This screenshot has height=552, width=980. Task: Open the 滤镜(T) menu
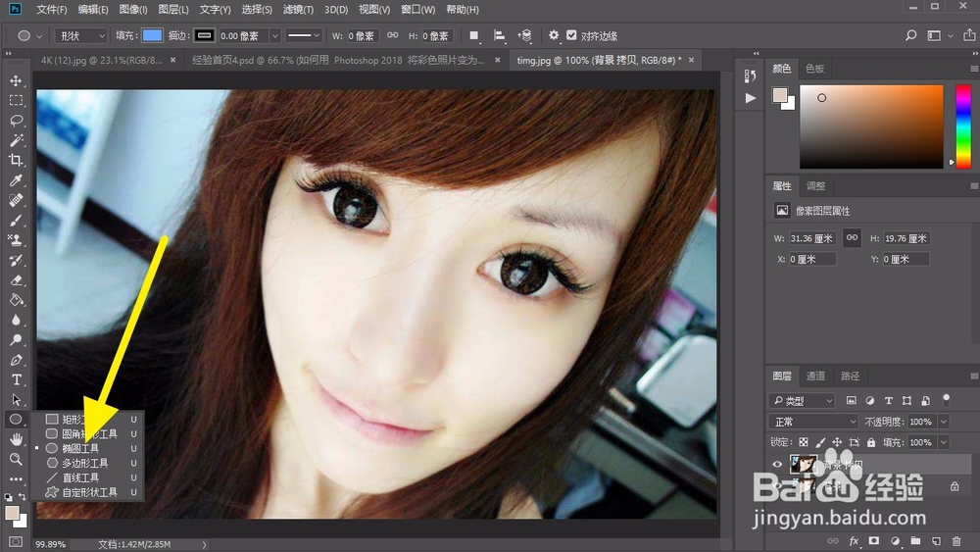298,10
